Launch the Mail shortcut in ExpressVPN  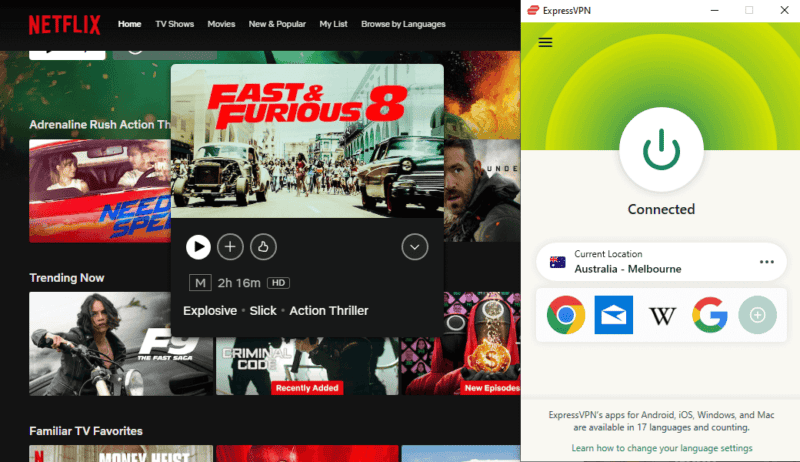point(614,315)
